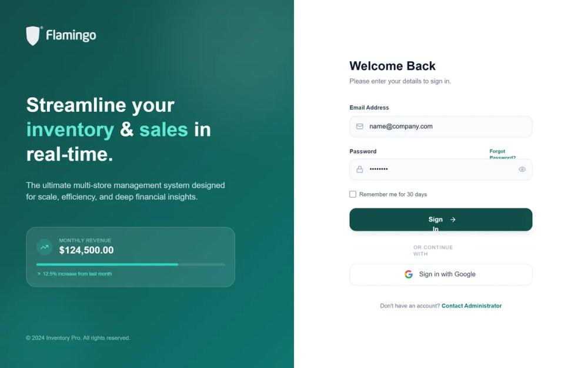The height and width of the screenshot is (368, 588).
Task: Click small arrow next to 12.5% increase
Action: pos(39,274)
